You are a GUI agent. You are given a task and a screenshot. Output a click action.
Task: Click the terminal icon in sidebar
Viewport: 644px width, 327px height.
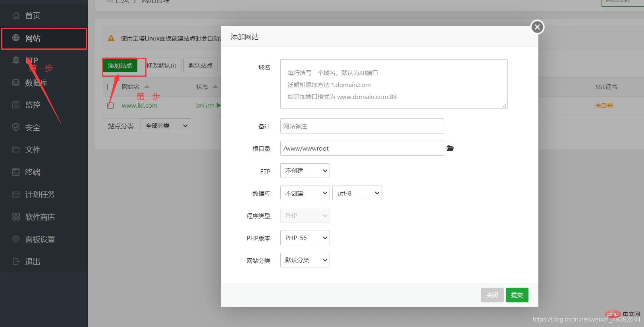point(16,172)
